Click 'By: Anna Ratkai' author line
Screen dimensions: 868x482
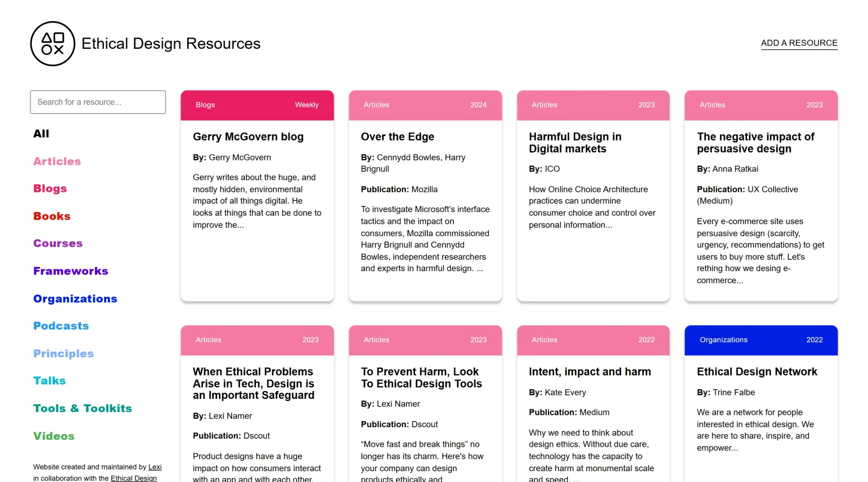point(727,169)
